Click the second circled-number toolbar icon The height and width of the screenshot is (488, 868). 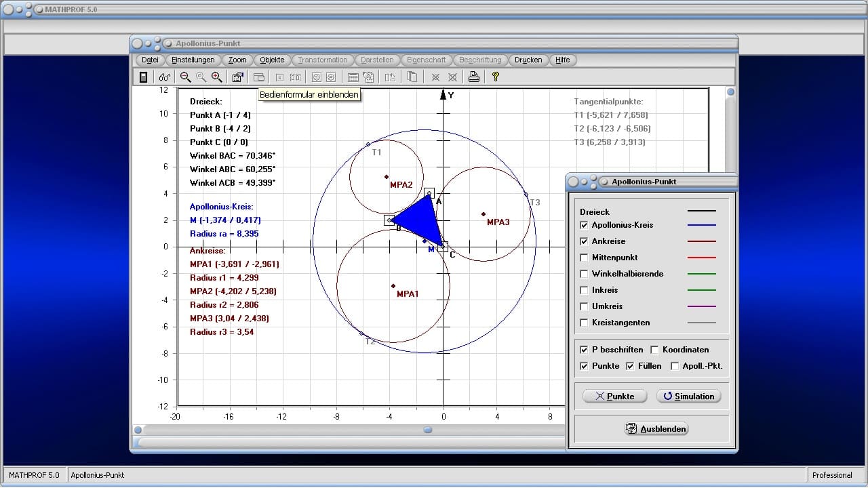pos(331,77)
